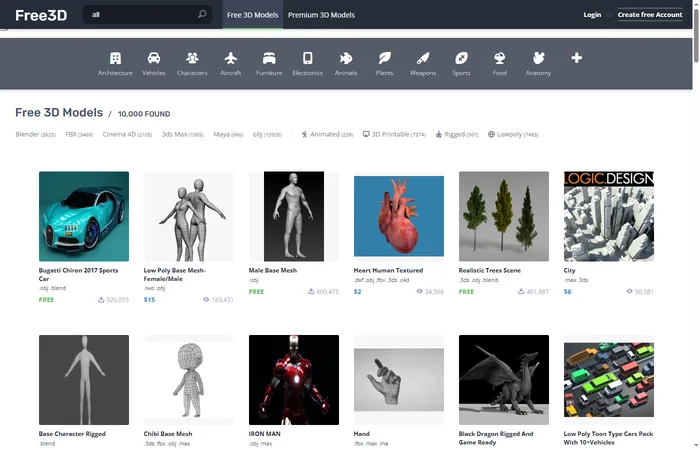Click download icon under Realistic Trees Scene

(521, 292)
